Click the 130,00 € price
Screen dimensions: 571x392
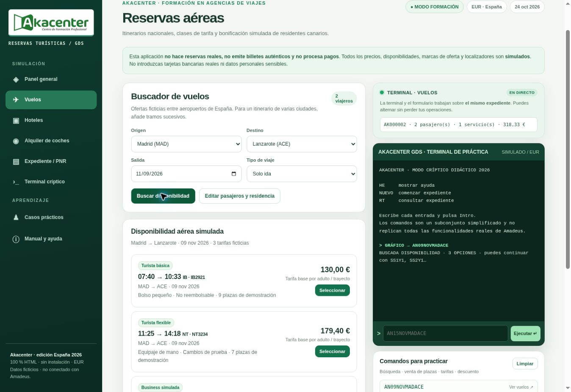tap(335, 270)
